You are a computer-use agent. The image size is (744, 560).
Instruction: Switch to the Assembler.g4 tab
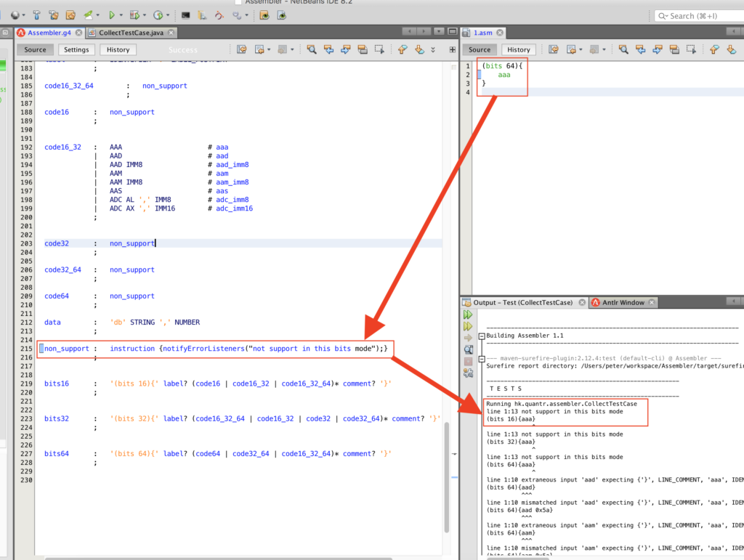[x=49, y=33]
